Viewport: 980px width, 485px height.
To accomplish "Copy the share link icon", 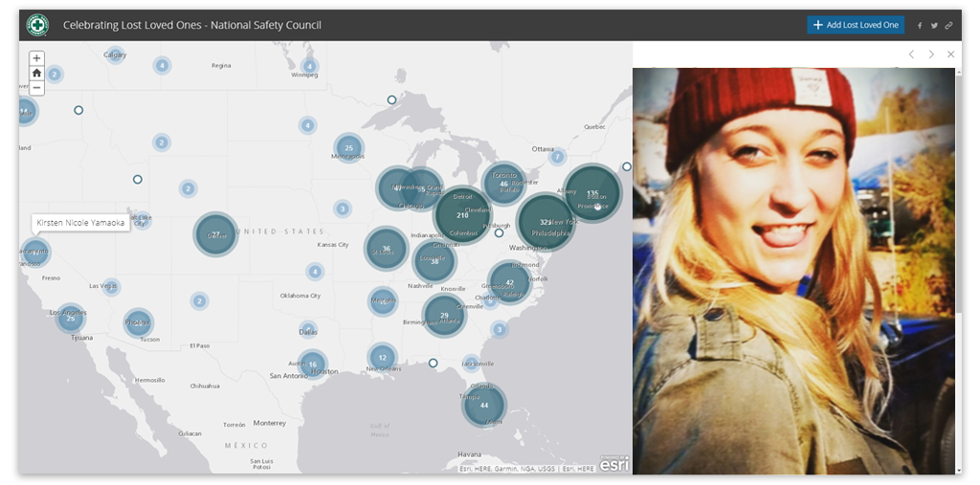I will [948, 26].
